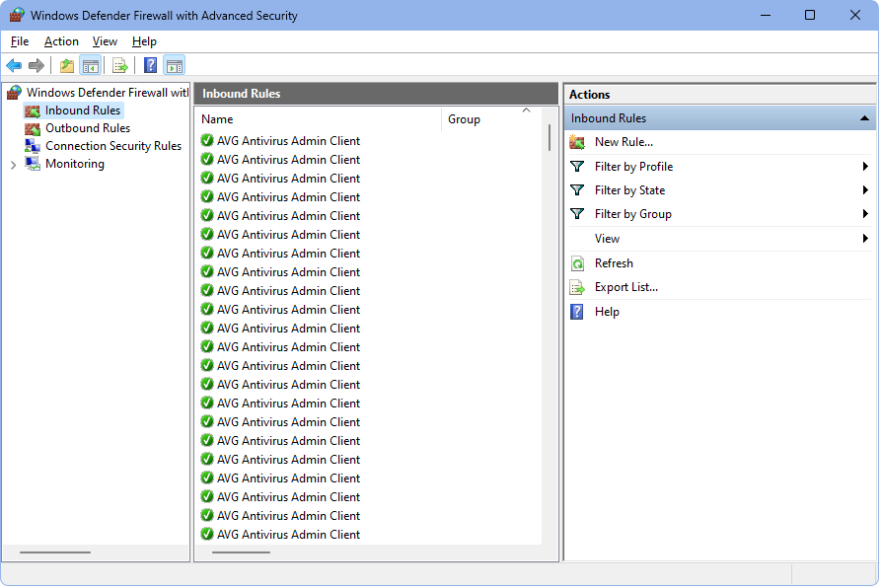The image size is (882, 588).
Task: Open the View menu in menu bar
Action: click(105, 41)
